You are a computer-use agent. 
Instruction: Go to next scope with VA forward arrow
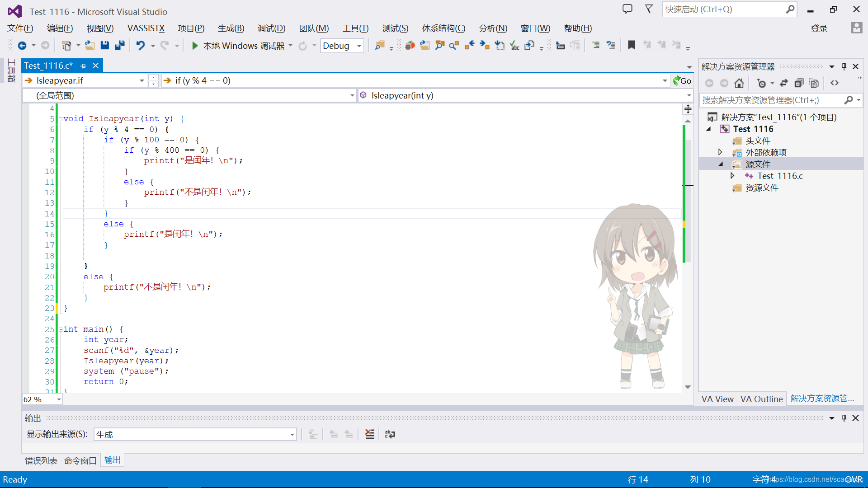tap(485, 46)
